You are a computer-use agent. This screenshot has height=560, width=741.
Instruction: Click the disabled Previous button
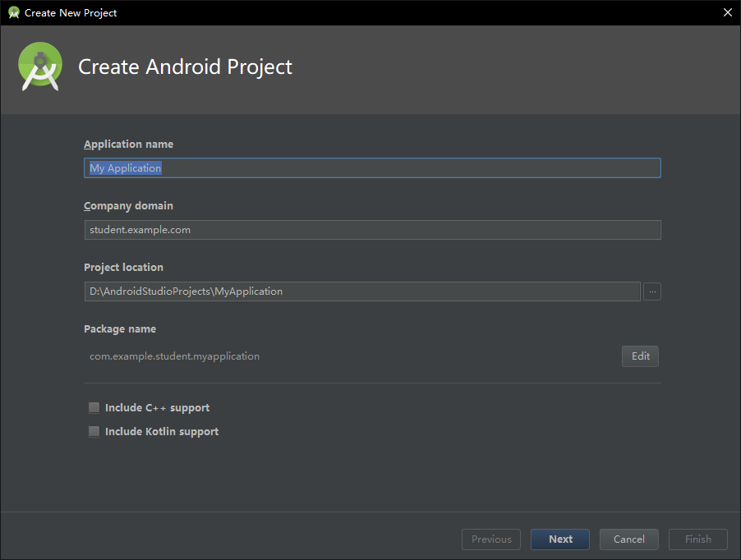tap(491, 539)
